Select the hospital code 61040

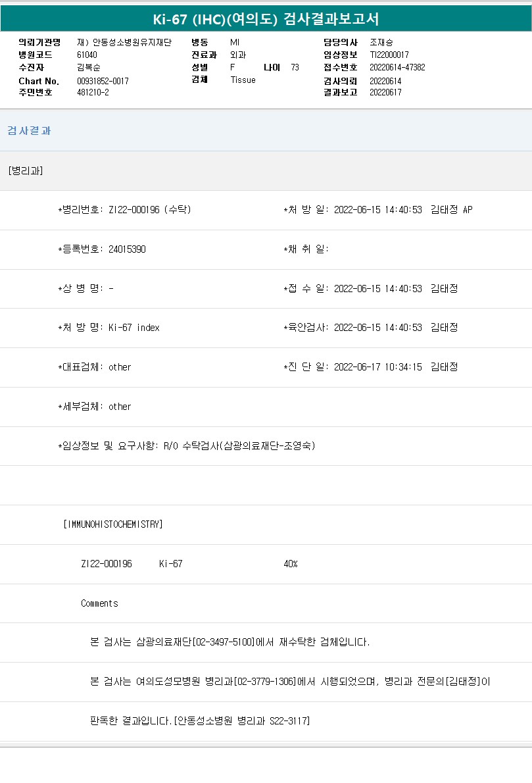87,55
